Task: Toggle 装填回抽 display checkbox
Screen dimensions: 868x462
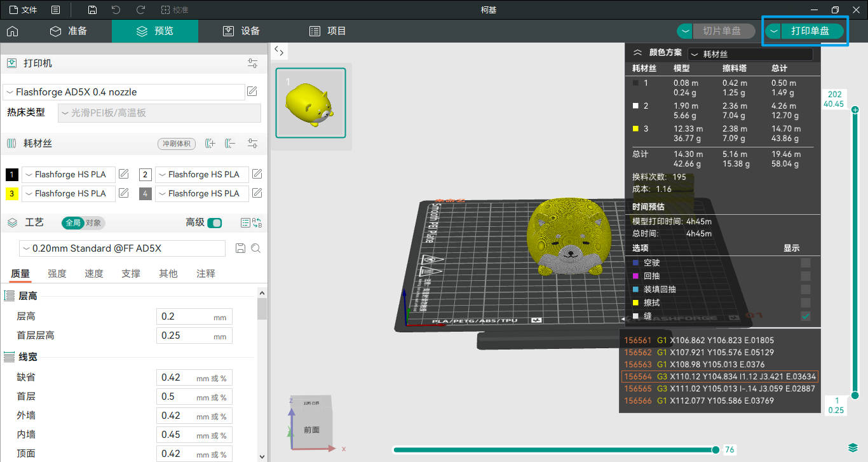Action: coord(806,290)
